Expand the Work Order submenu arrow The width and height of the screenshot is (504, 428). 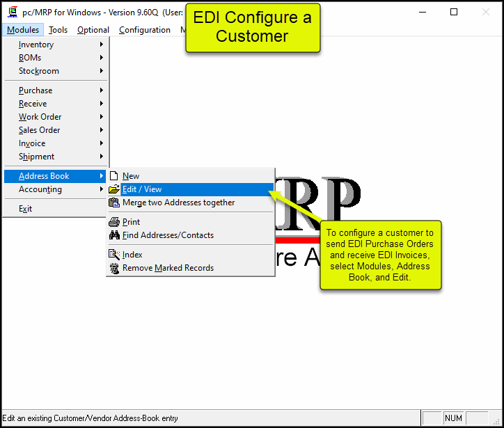click(101, 117)
